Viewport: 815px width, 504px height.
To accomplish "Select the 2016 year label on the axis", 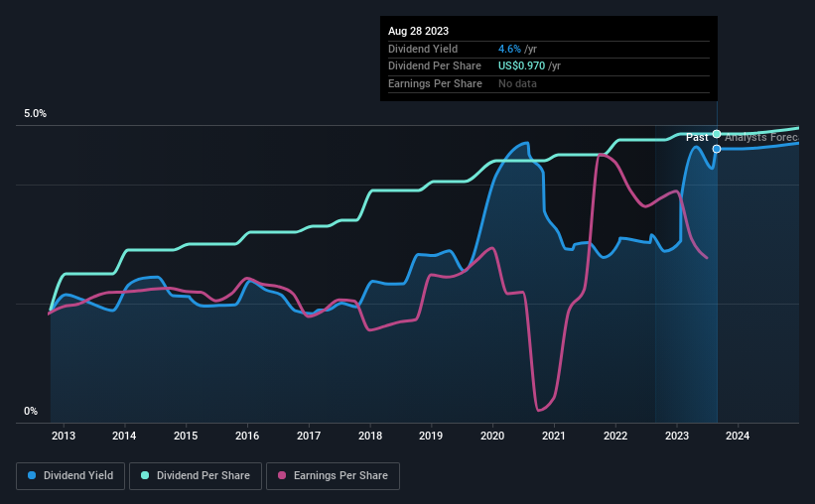I will click(x=247, y=437).
